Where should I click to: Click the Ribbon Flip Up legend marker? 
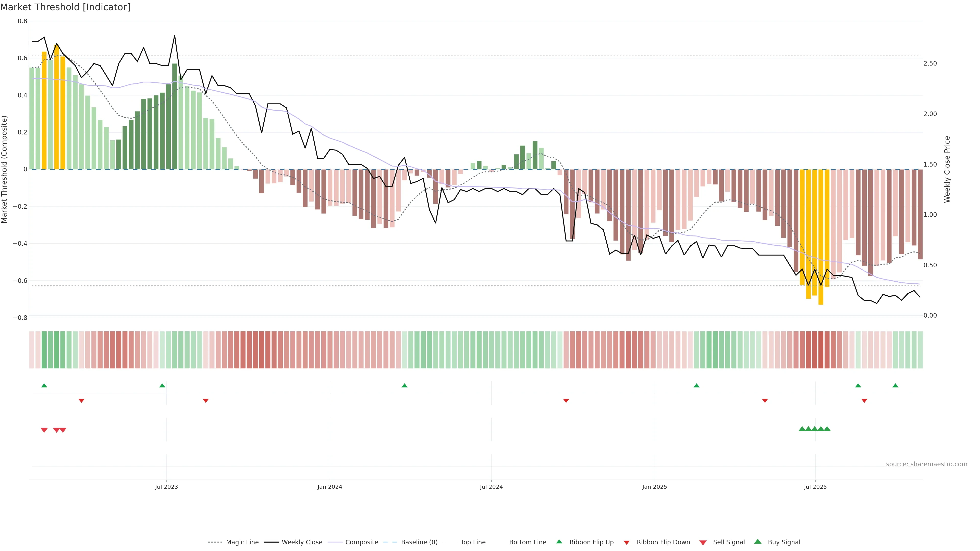click(x=559, y=542)
